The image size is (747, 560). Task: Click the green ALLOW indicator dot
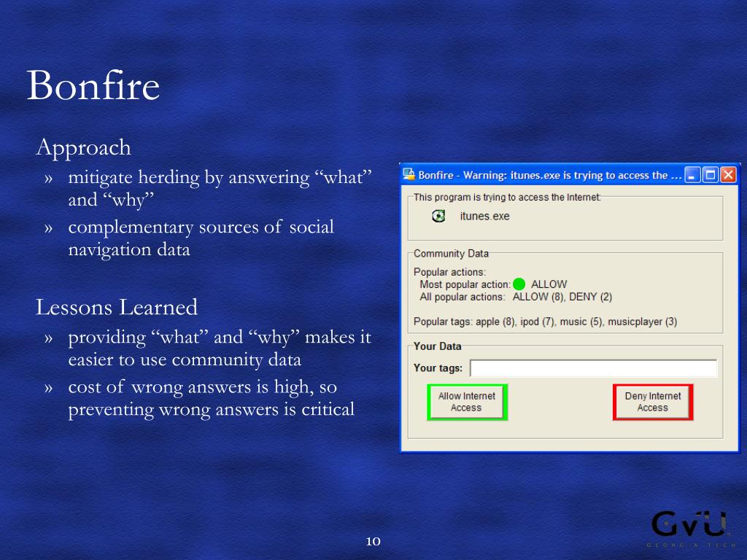coord(519,284)
